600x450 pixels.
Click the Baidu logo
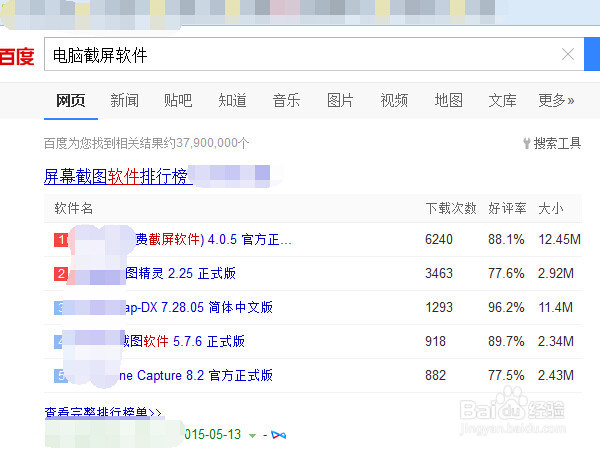pos(17,57)
